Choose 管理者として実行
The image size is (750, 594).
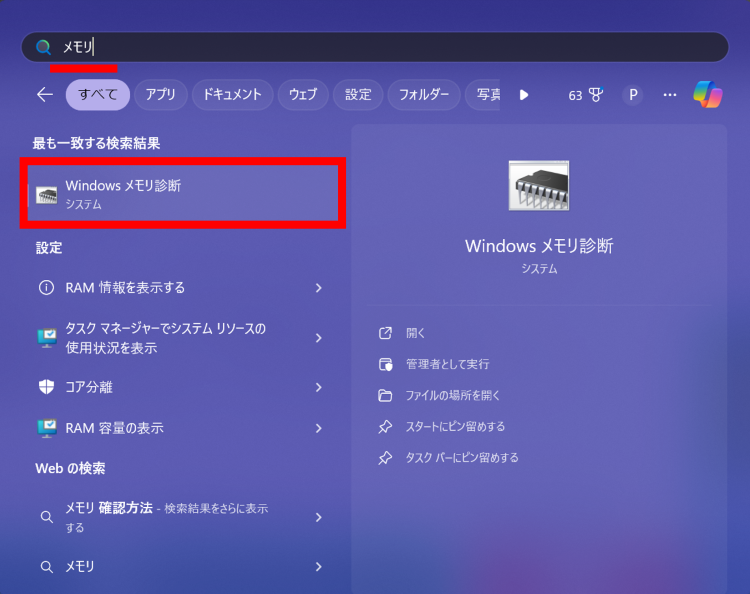448,364
